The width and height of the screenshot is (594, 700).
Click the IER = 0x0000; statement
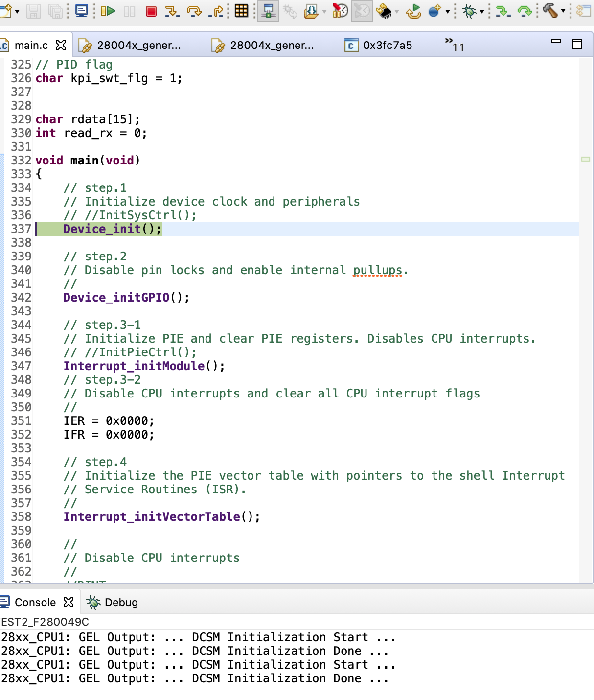click(x=109, y=420)
